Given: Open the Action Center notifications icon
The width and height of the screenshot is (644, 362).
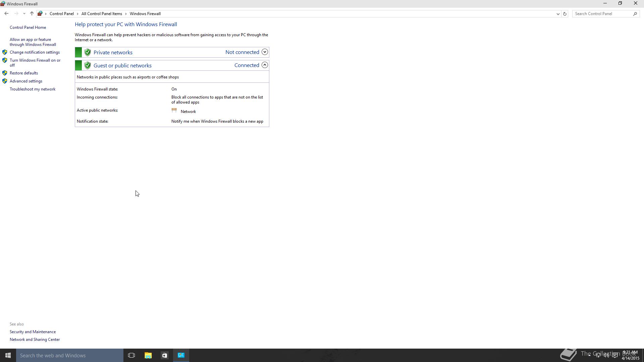Looking at the screenshot, I should tap(615, 355).
